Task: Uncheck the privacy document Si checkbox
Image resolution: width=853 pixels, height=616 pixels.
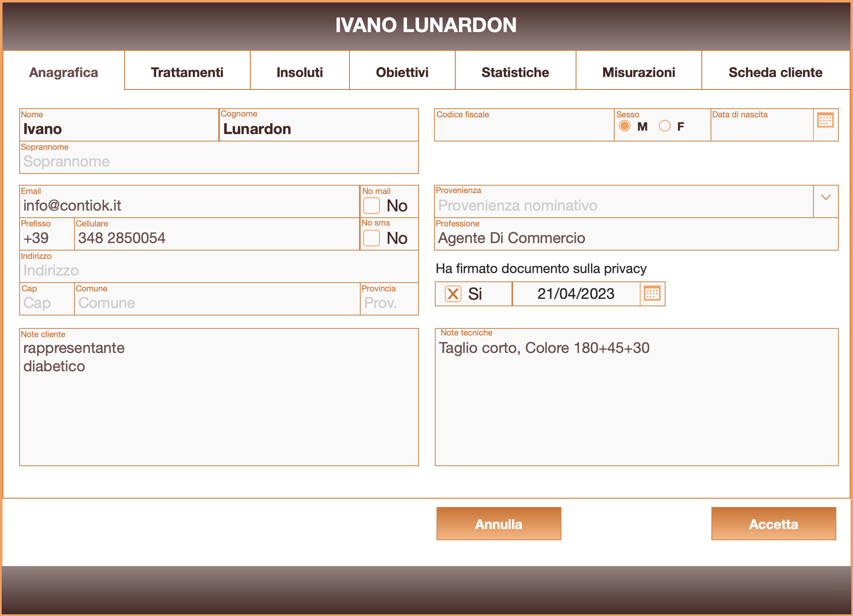Action: (x=452, y=294)
